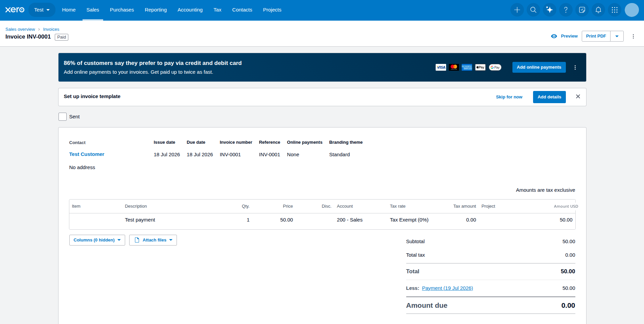Open the Print PDF dropdown arrow

(617, 36)
